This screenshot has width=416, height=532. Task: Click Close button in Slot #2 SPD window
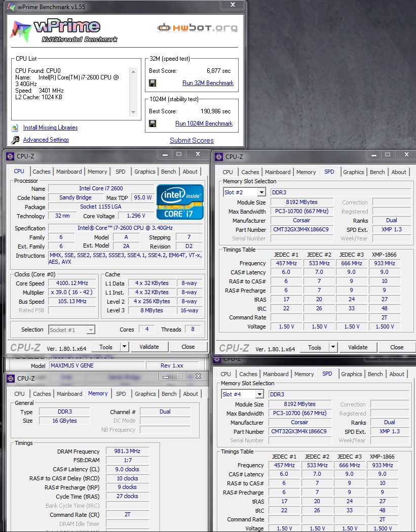[x=397, y=347]
